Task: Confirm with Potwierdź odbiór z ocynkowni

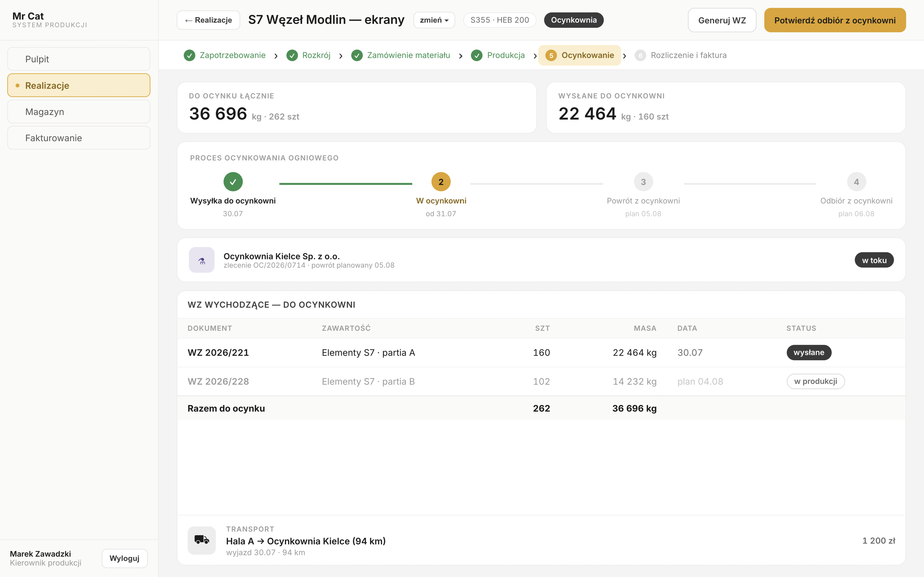Action: click(835, 20)
